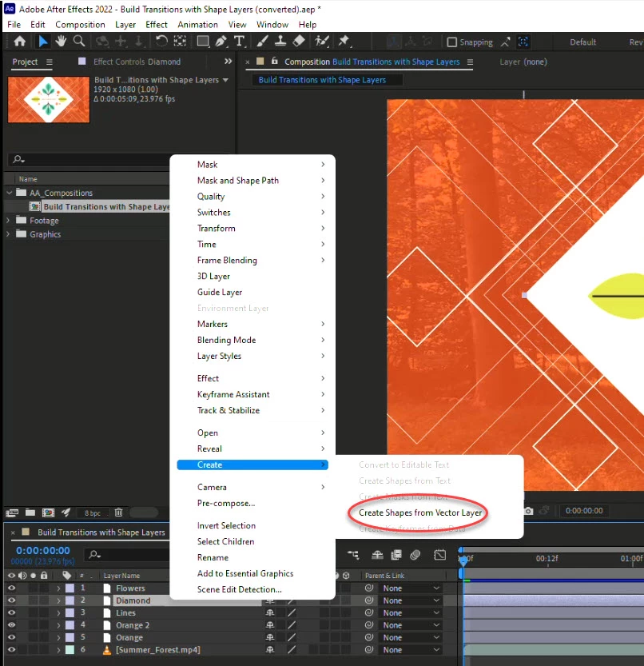Click Flowers layer label color swatch
This screenshot has width=644, height=666.
coord(70,588)
